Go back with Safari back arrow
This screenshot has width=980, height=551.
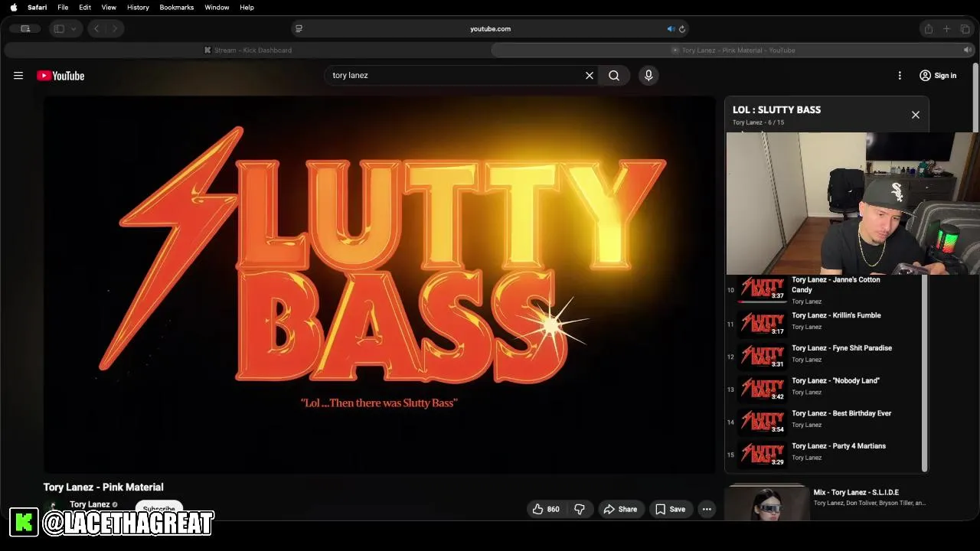pyautogui.click(x=96, y=28)
